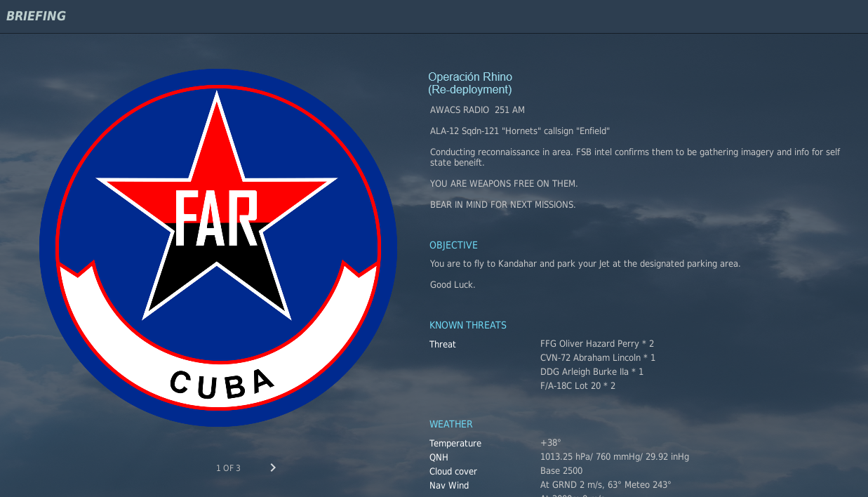Screen dimensions: 868x497
Task: Select the AWACS RADIO 251 AM line
Action: pyautogui.click(x=477, y=110)
